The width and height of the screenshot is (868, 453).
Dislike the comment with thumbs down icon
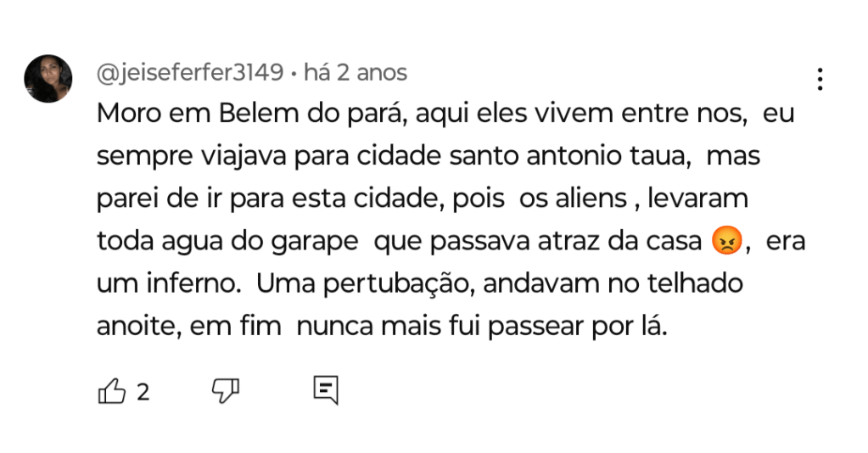tap(225, 390)
